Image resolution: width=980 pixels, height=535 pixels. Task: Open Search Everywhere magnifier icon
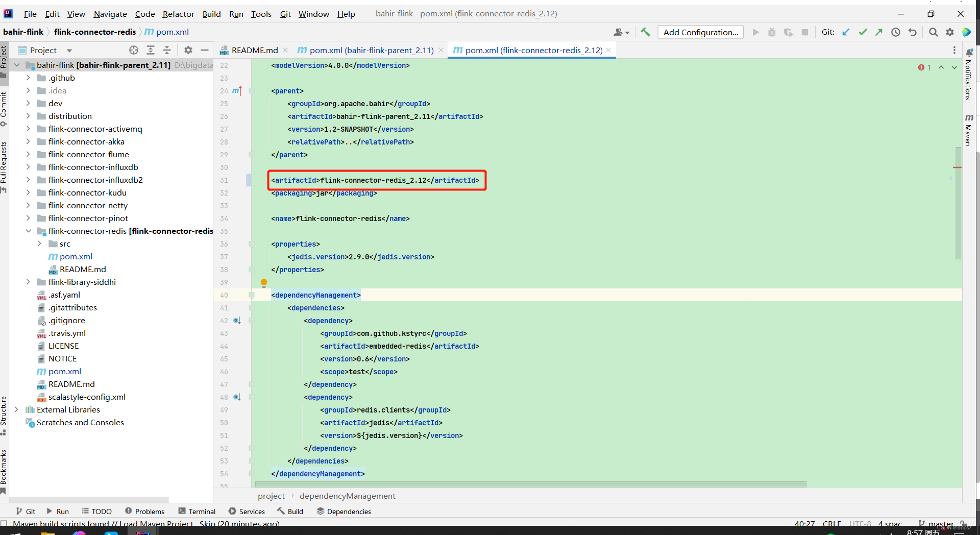(x=933, y=32)
